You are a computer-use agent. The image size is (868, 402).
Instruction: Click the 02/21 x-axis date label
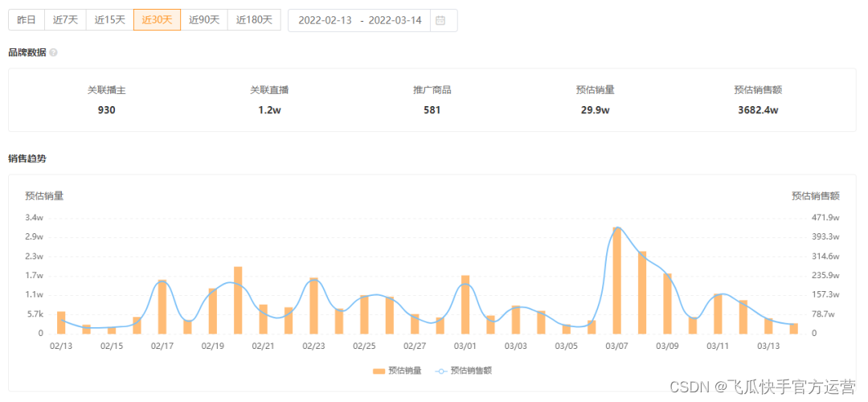point(263,346)
